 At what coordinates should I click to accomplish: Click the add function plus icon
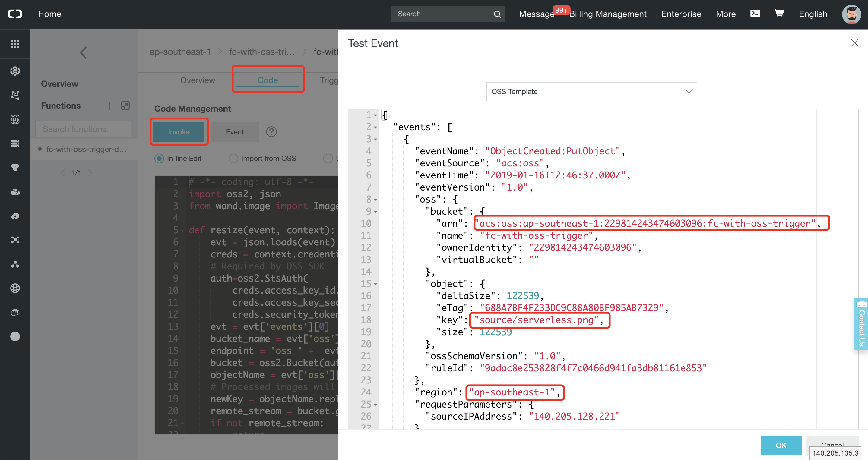coord(109,106)
